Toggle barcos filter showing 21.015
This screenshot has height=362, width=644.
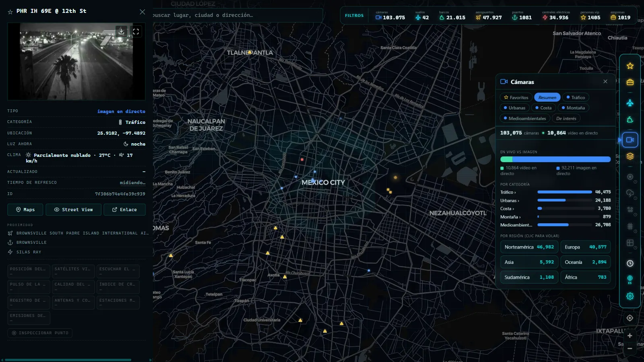click(452, 16)
